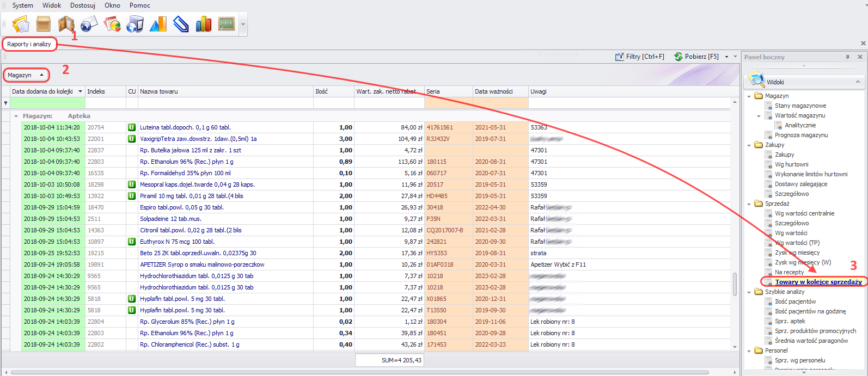Screen dimensions: 868x376
Task: Open the wallet toolbar icon
Action: [x=66, y=24]
